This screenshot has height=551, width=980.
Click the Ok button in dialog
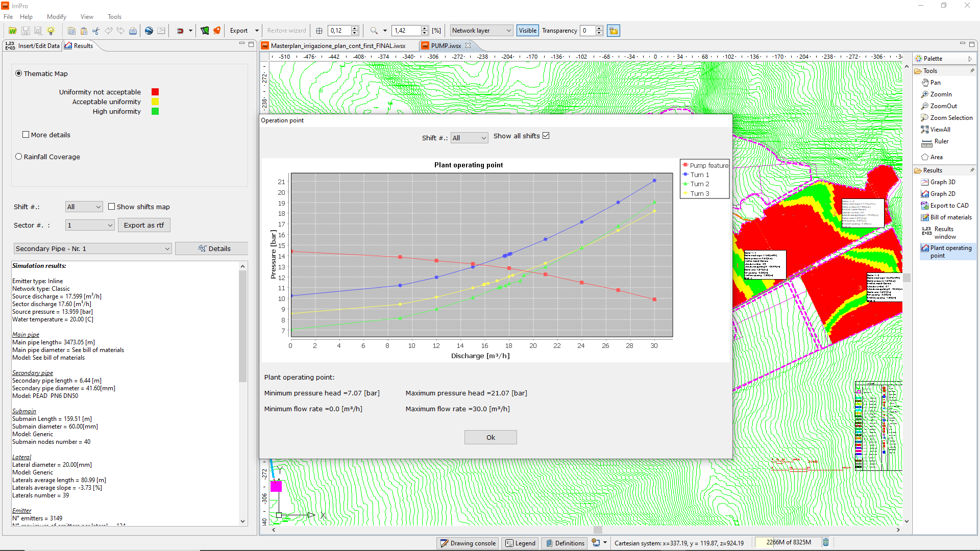coord(490,437)
